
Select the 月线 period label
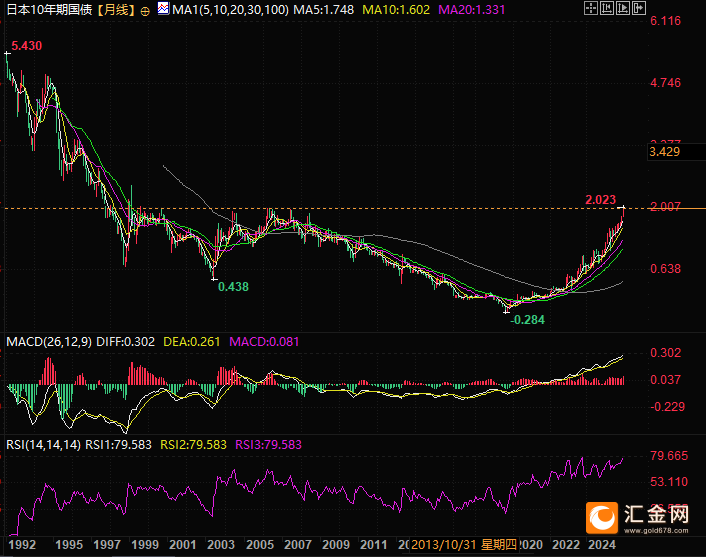116,9
